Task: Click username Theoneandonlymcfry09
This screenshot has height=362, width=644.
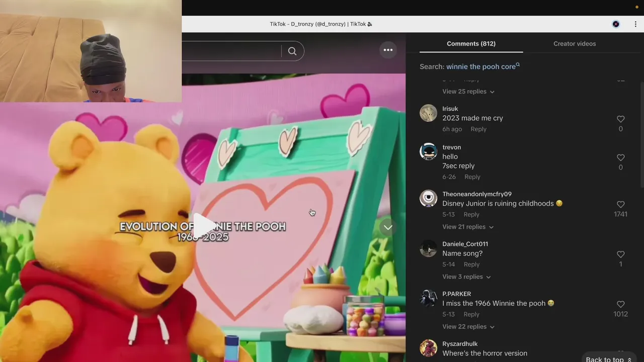Action: click(477, 194)
